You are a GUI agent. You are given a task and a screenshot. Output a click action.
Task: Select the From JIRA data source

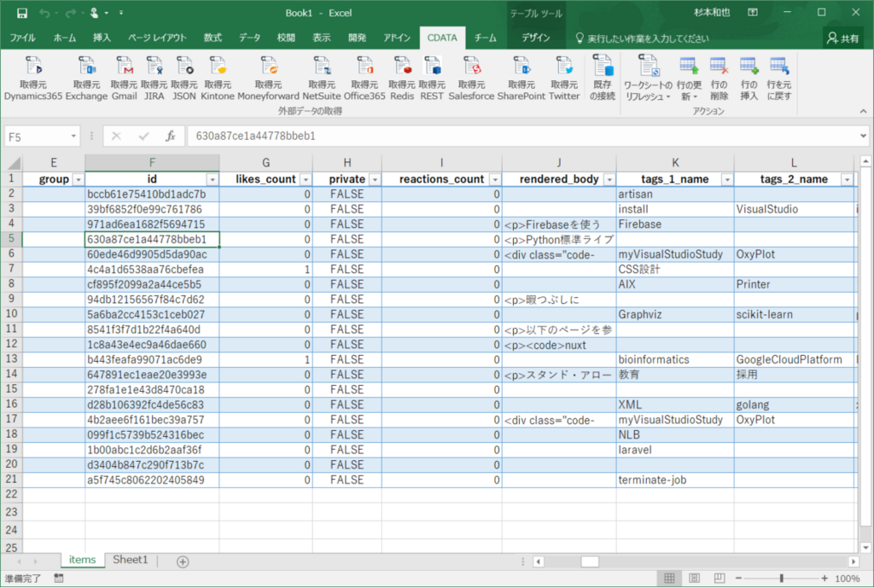pos(154,78)
